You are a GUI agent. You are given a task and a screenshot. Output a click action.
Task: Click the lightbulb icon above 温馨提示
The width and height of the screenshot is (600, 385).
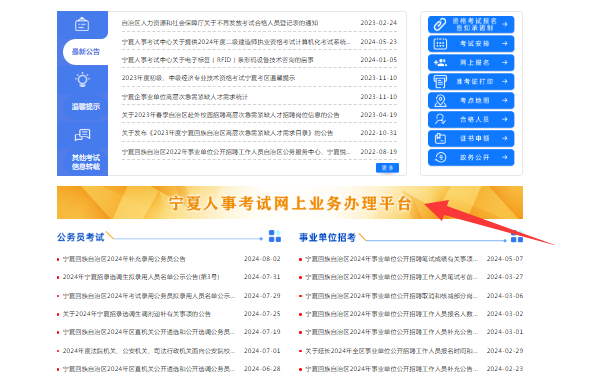[x=82, y=80]
